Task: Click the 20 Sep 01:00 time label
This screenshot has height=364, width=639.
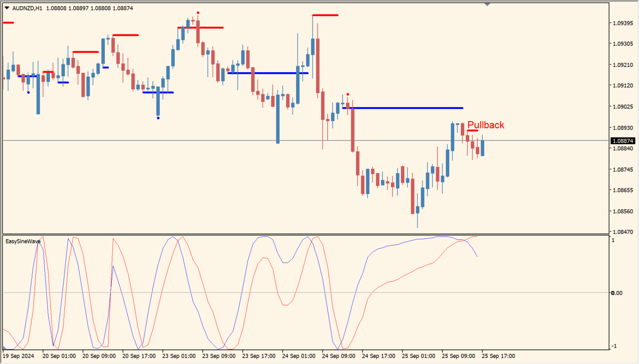Action: (59, 356)
